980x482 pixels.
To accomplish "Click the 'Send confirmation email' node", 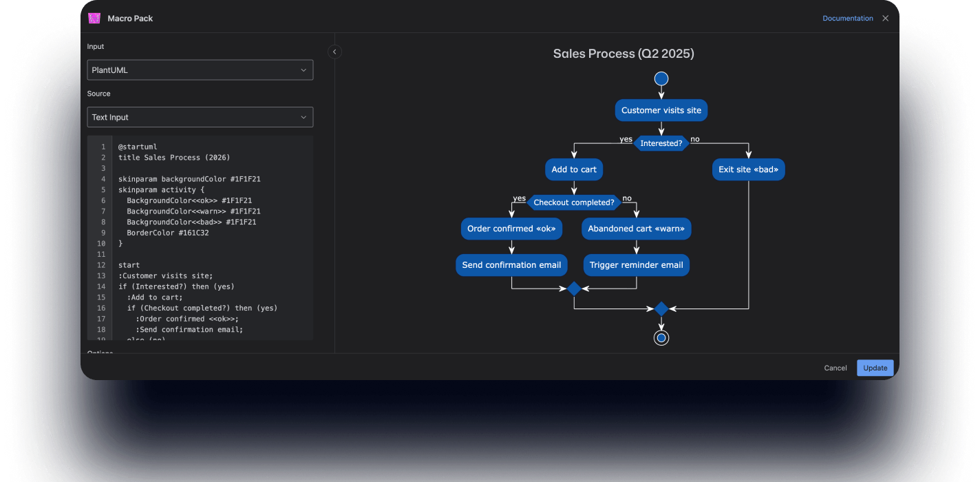I will point(511,265).
